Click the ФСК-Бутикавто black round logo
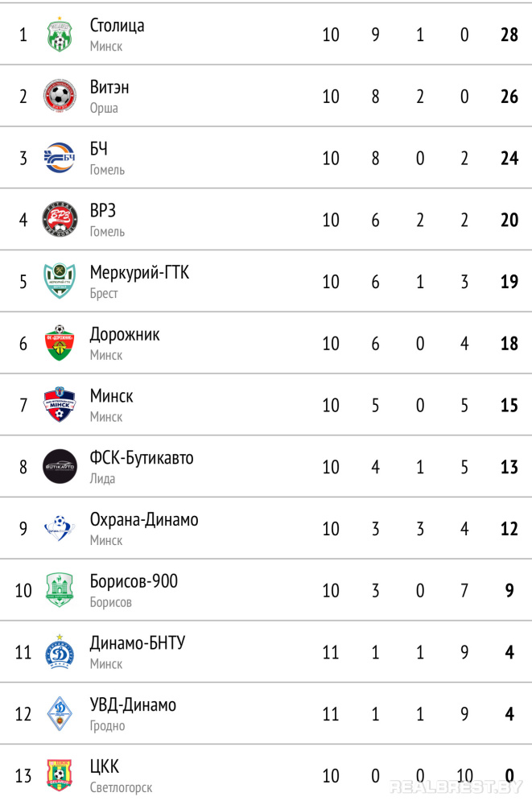Screen dimensions: 532x805 [x=60, y=467]
